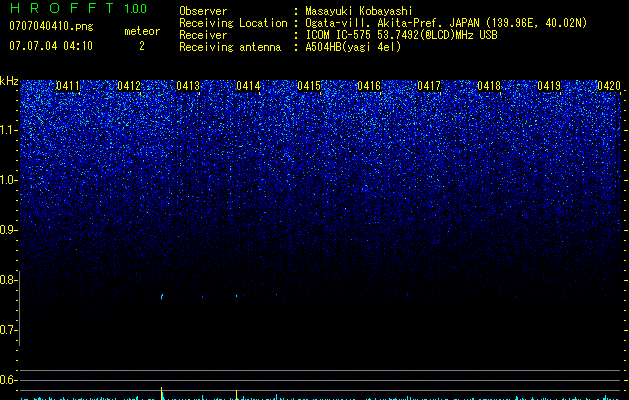
Task: Click the Receiving Location label
Action: click(233, 23)
